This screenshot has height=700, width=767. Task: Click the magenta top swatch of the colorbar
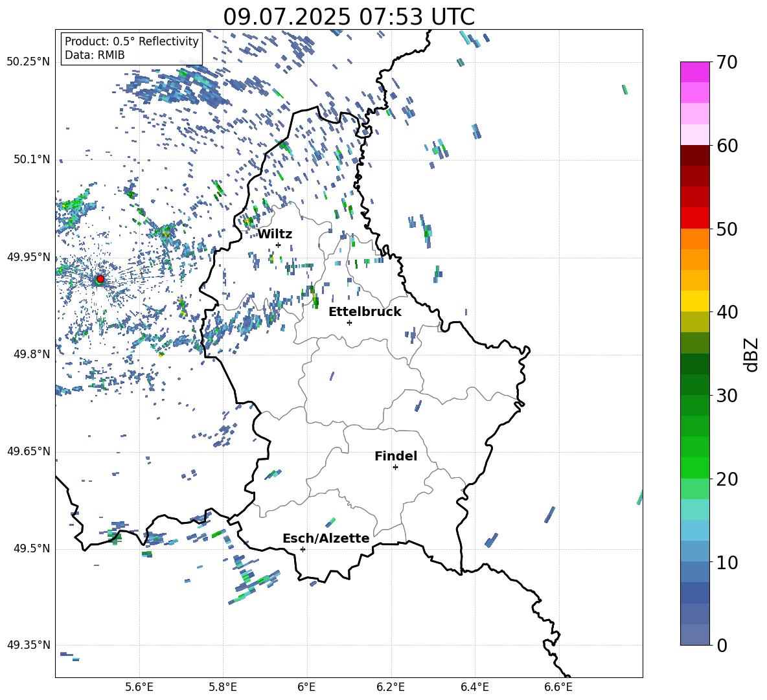694,72
